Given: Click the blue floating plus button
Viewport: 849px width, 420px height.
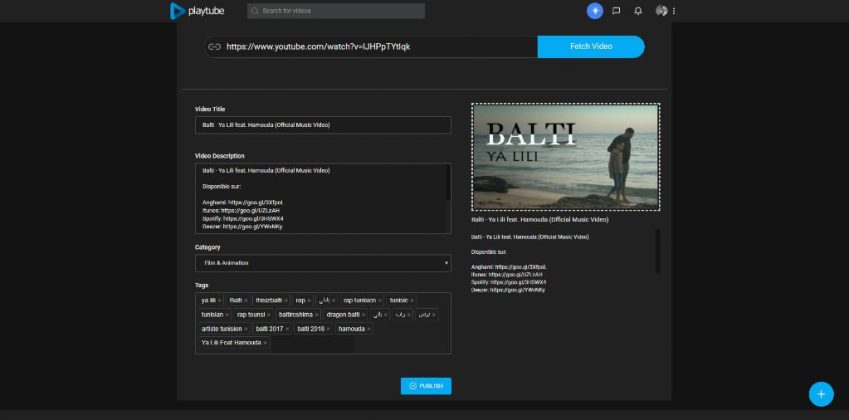Looking at the screenshot, I should click(821, 394).
